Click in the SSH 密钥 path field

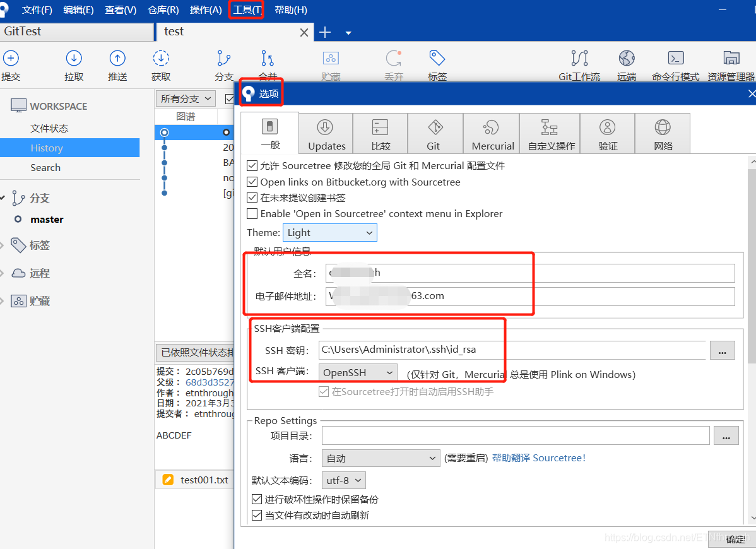[x=512, y=350]
